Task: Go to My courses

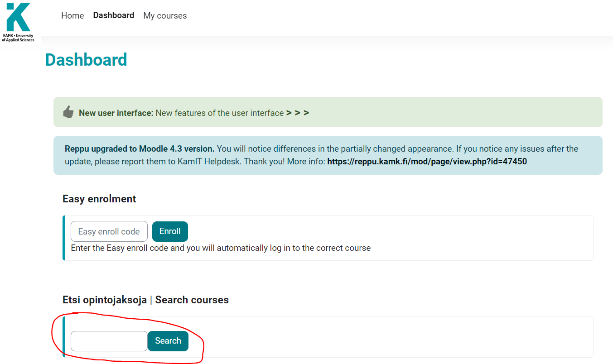Action: point(165,15)
